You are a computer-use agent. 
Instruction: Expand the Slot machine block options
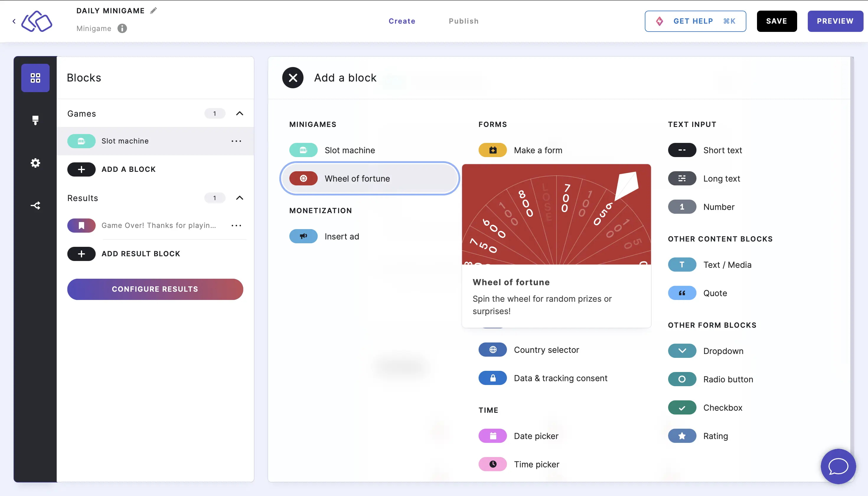tap(237, 141)
